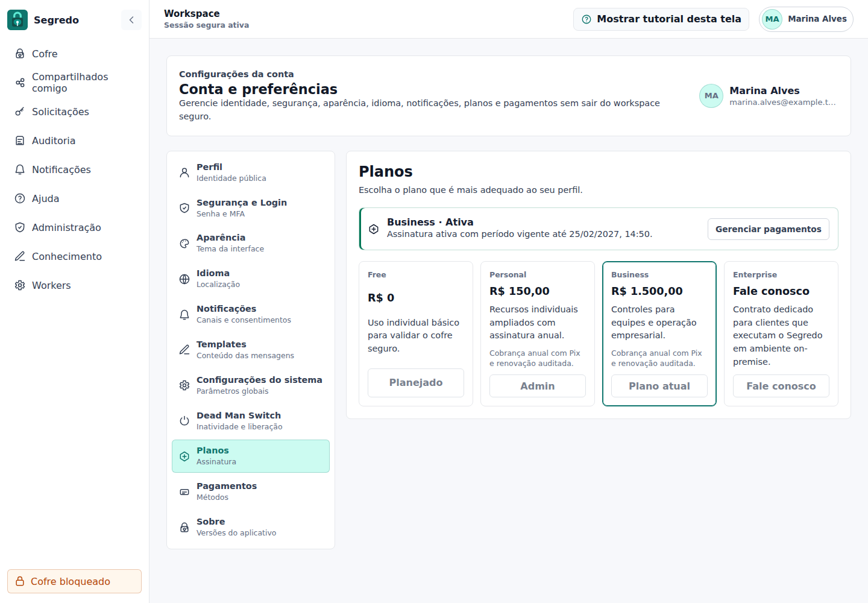The width and height of the screenshot is (868, 603).
Task: Click the Planejado button on Free plan
Action: (x=416, y=383)
